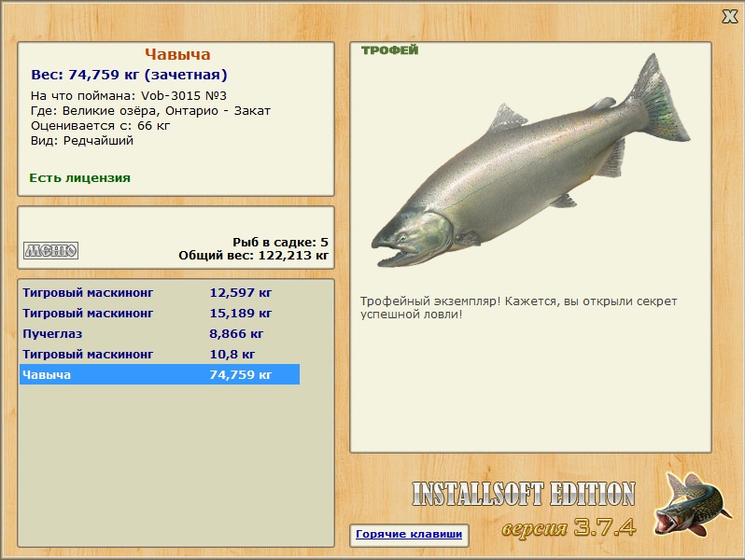Click the pike logo icon
The image size is (745, 560).
[x=693, y=504]
